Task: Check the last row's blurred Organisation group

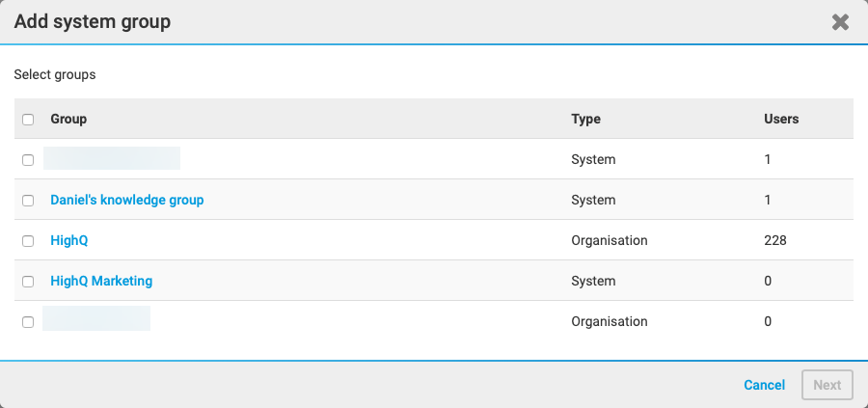Action: 28,322
